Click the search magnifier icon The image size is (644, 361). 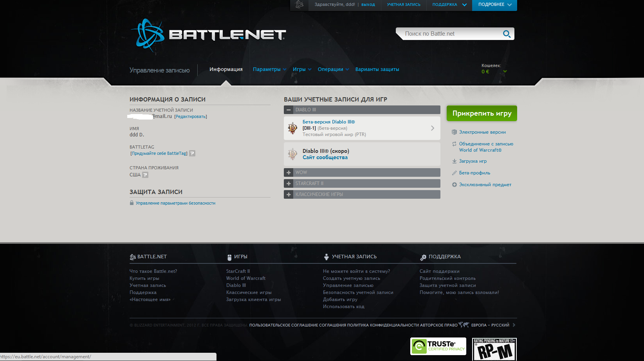click(x=507, y=34)
